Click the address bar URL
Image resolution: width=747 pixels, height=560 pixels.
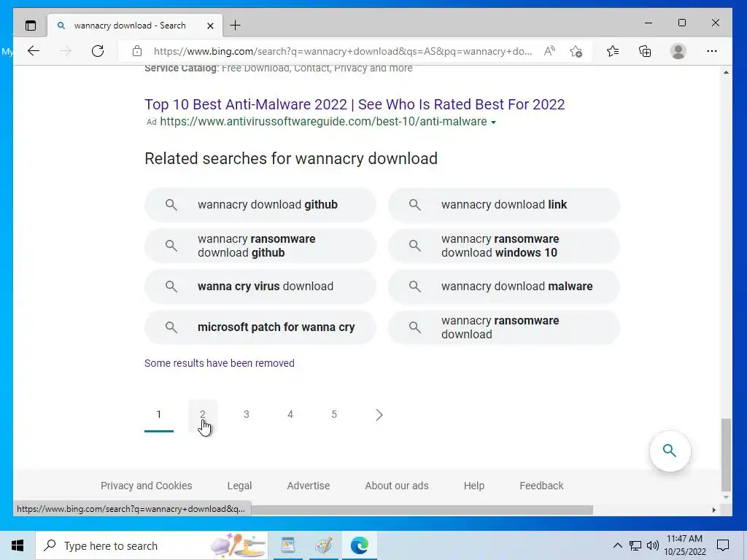(343, 51)
